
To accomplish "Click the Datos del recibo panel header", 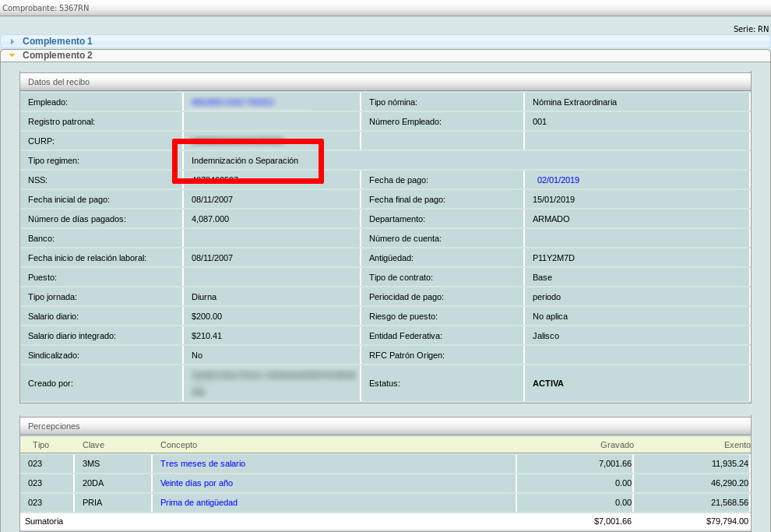I will click(58, 82).
